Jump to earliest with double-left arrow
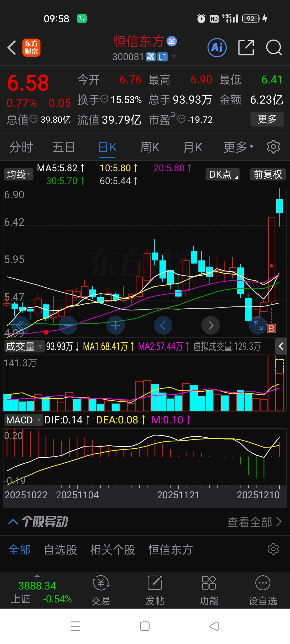290x644 pixels. 20,325
